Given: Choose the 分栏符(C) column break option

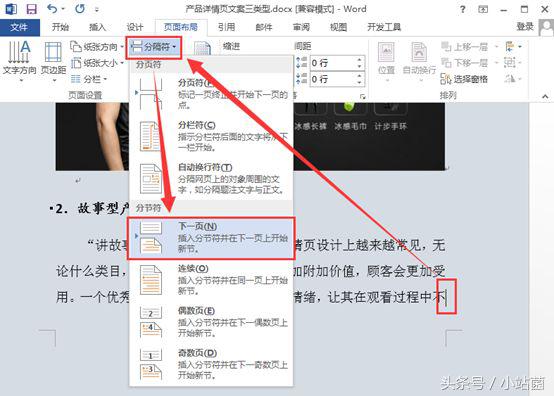Looking at the screenshot, I should (x=211, y=136).
